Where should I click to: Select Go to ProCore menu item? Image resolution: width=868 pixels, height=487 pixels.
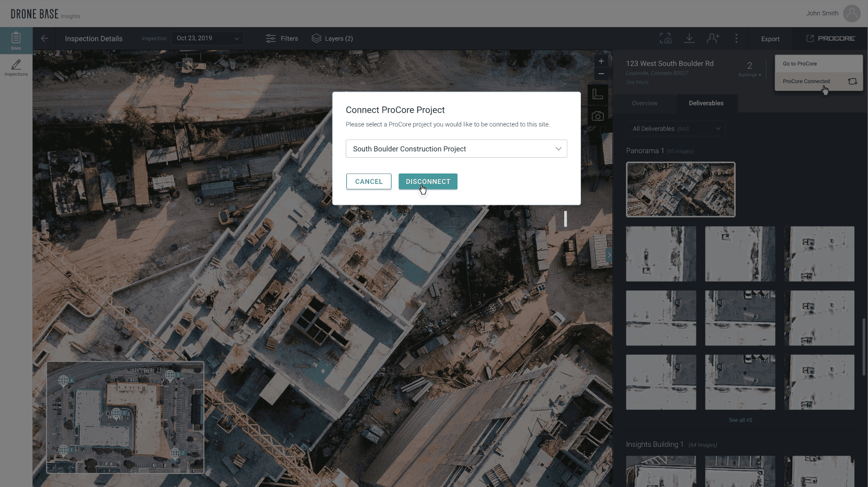818,64
